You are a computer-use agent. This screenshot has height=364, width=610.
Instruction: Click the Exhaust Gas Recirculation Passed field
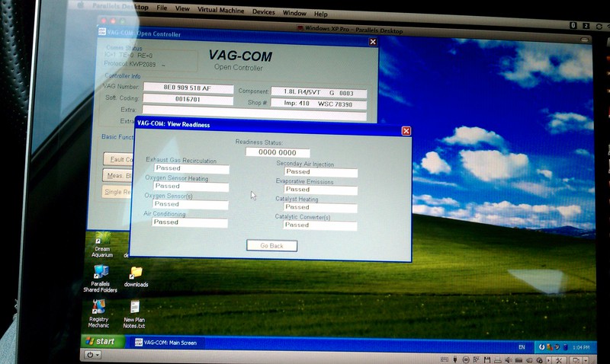[x=191, y=168]
